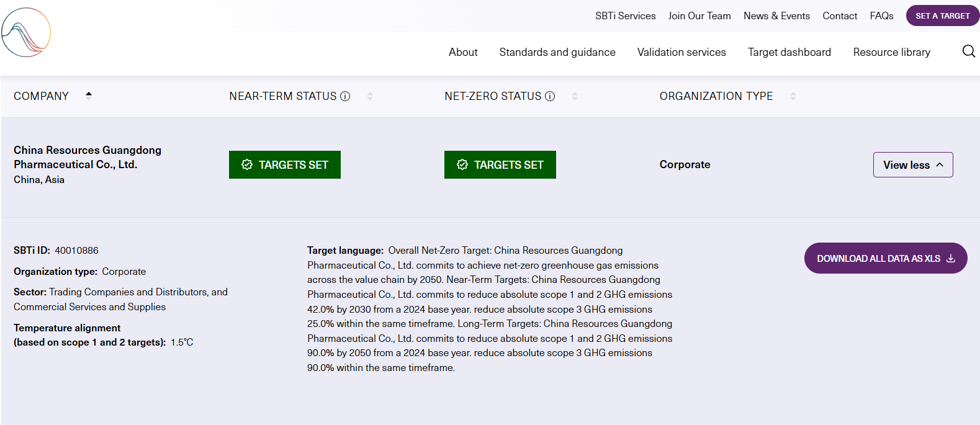Open the Validation services menu
The width and height of the screenshot is (980, 425).
(681, 52)
